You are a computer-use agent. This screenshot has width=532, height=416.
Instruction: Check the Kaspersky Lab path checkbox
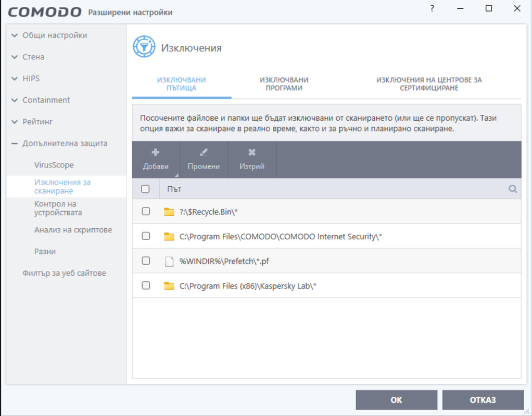[x=146, y=285]
